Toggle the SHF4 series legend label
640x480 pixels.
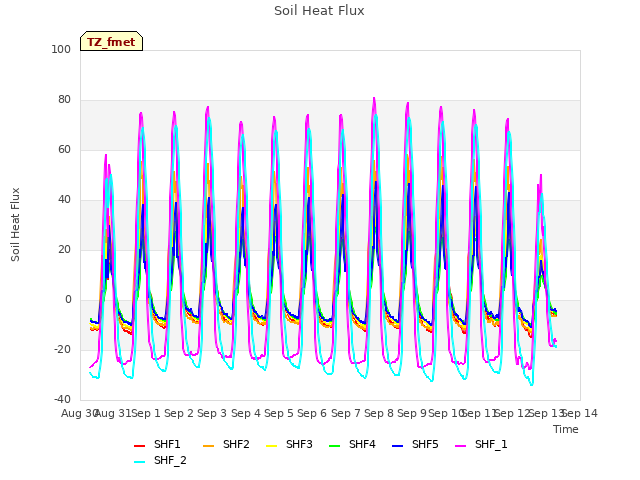[362, 444]
